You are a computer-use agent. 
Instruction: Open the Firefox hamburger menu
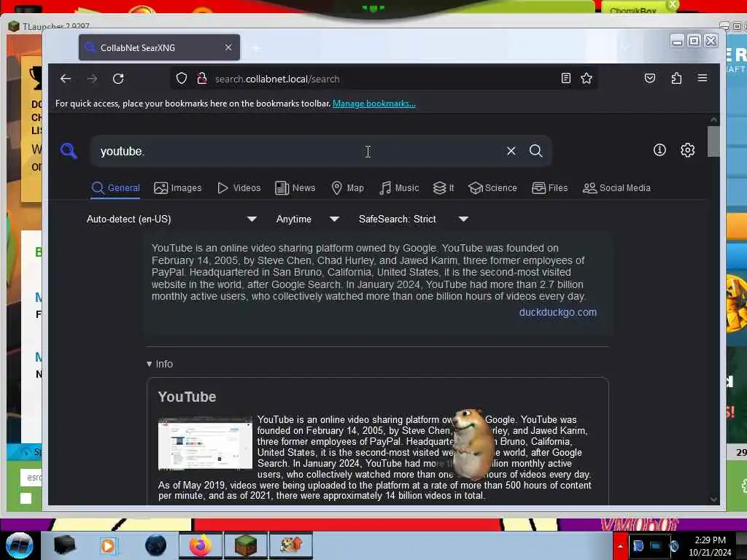(703, 77)
